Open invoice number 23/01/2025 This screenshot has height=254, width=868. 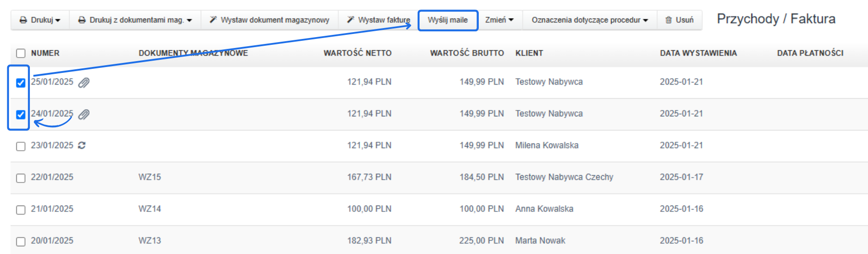52,145
